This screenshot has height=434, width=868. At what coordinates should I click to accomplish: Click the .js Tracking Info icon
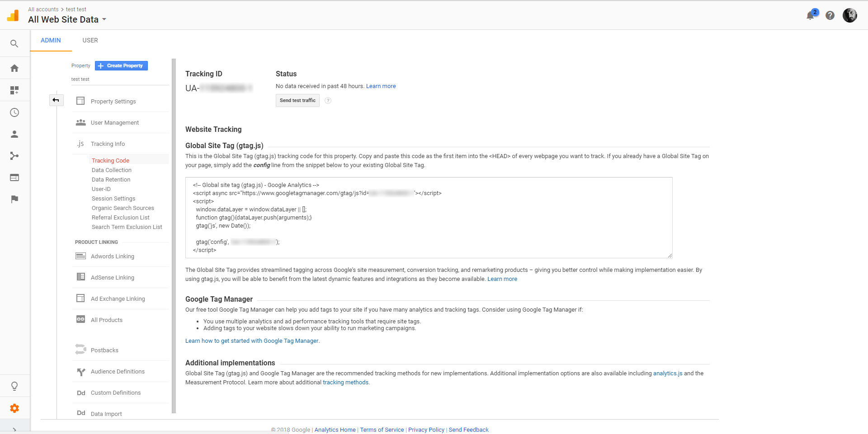coord(80,144)
